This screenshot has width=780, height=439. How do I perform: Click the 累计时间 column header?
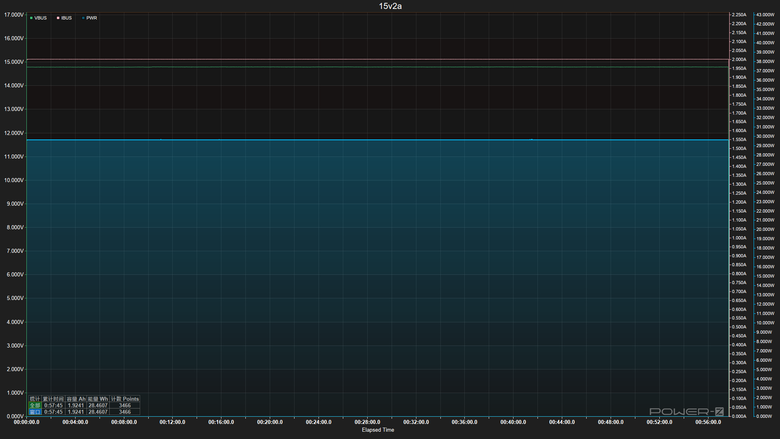click(x=53, y=399)
